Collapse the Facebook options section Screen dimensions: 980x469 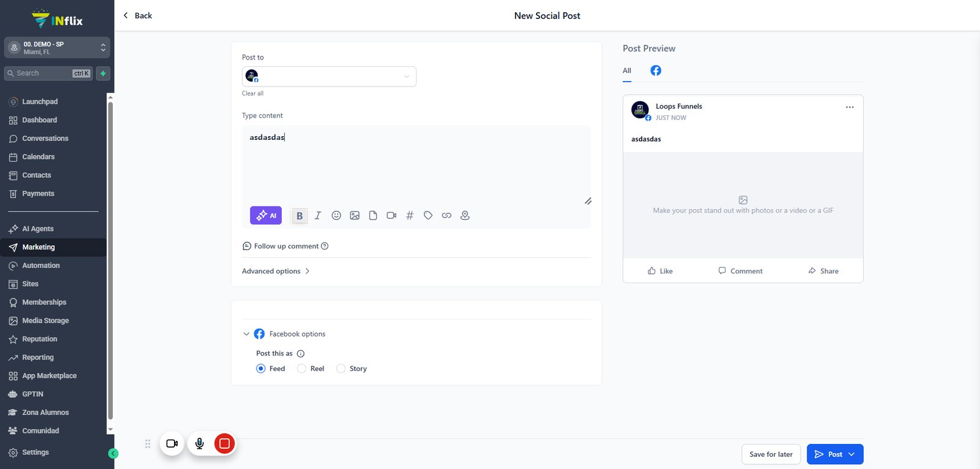pos(246,334)
